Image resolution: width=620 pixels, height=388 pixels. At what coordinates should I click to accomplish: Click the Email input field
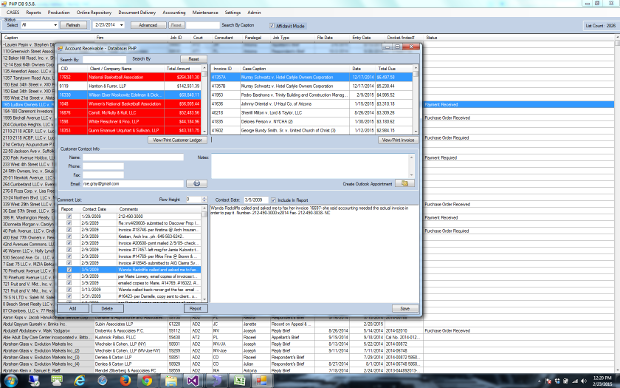[x=133, y=184]
